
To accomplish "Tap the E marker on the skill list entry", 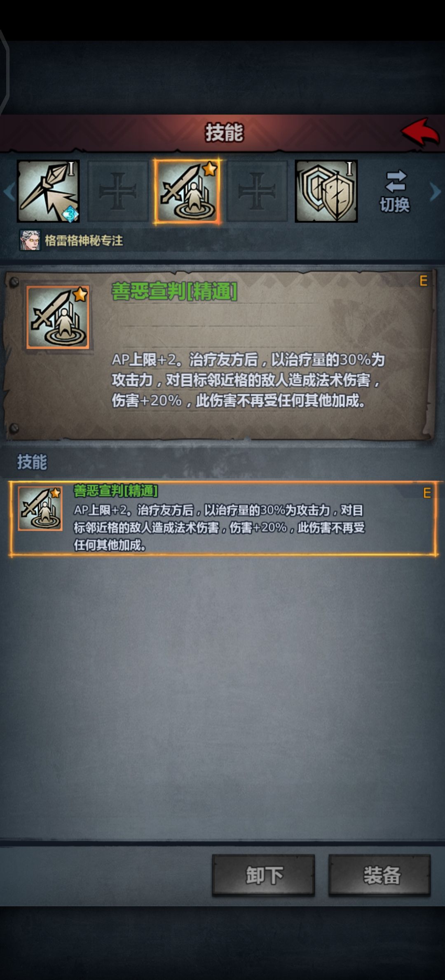I will click(x=427, y=493).
